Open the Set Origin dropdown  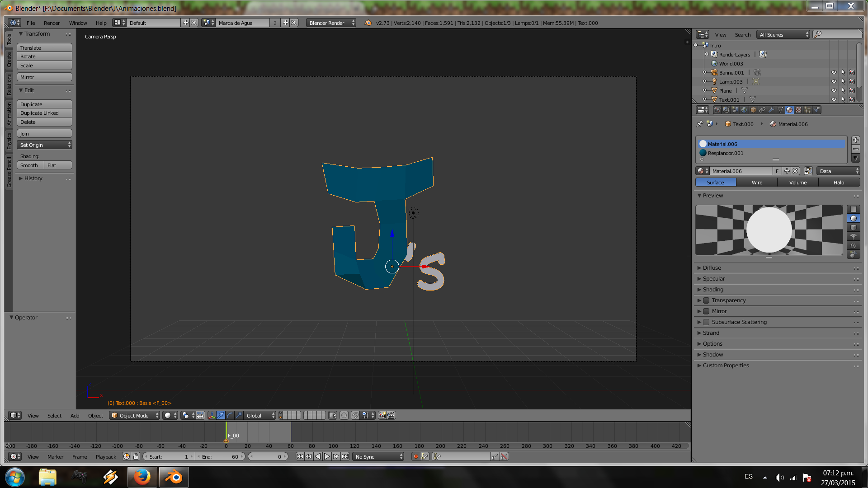tap(44, 145)
